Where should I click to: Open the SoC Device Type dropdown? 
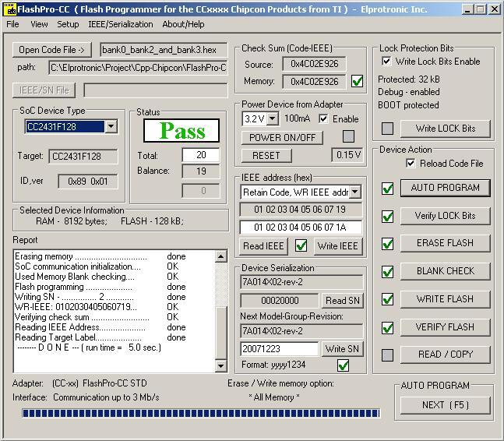coord(111,126)
